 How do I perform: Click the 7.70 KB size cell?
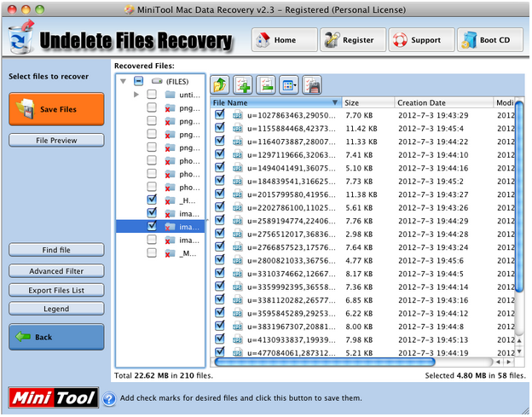(x=359, y=116)
